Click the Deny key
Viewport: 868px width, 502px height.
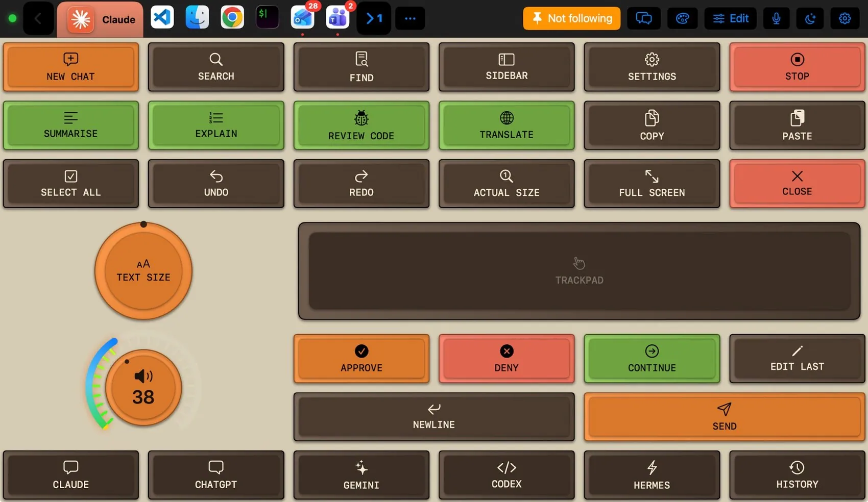click(507, 359)
